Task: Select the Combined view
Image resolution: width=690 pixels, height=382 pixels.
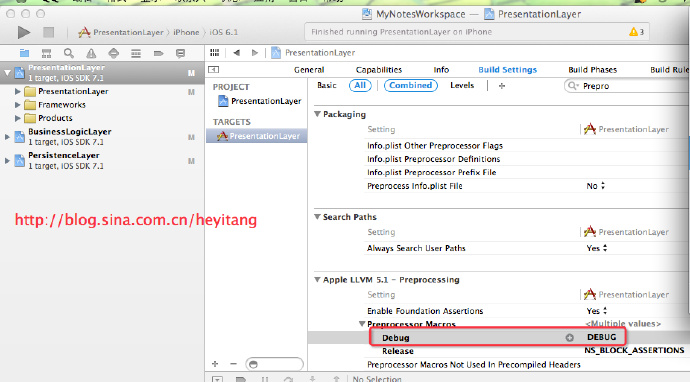Action: 411,85
